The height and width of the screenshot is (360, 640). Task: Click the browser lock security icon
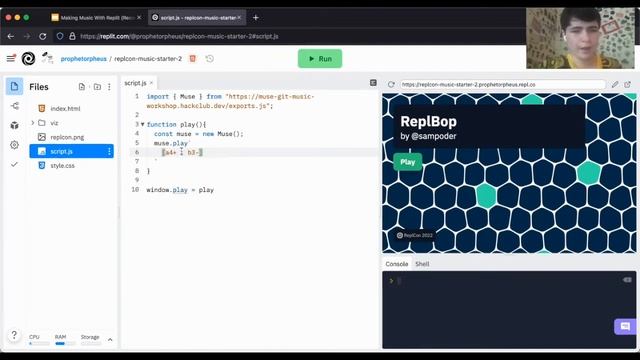tap(72, 36)
